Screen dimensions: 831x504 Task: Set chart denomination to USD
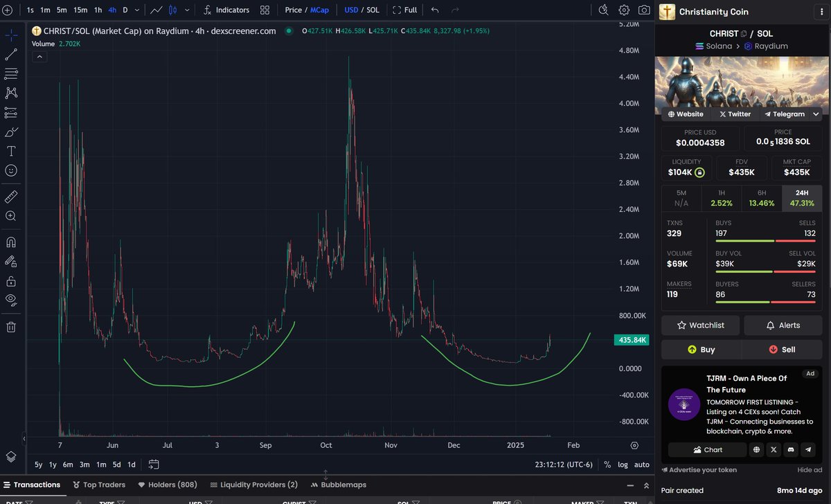pyautogui.click(x=351, y=10)
